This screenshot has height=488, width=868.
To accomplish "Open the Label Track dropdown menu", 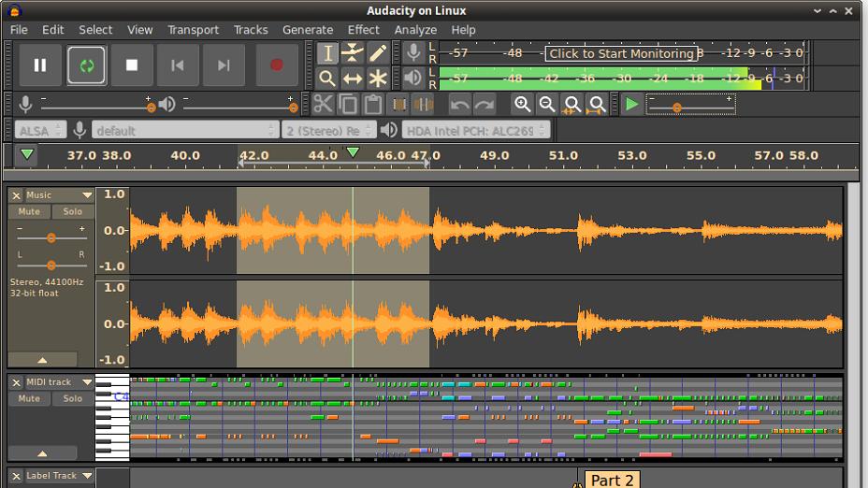I will pos(87,476).
